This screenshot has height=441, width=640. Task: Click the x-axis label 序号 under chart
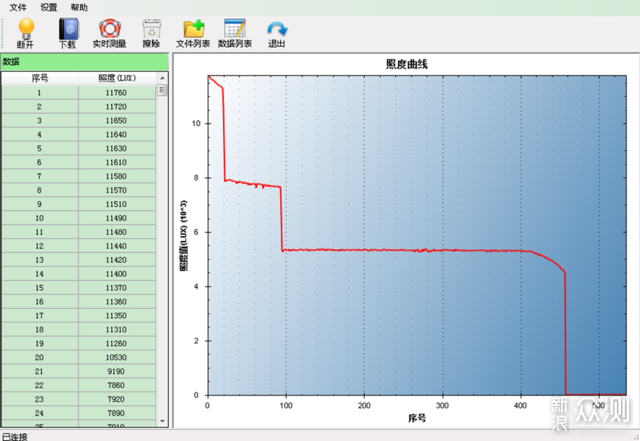(417, 418)
